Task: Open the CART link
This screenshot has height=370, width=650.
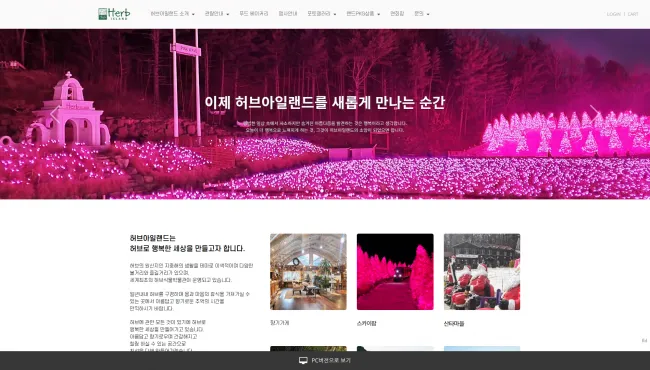Action: (633, 14)
